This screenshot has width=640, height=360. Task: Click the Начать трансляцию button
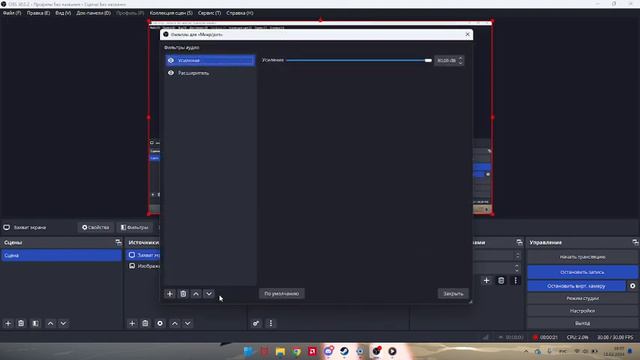pos(582,257)
